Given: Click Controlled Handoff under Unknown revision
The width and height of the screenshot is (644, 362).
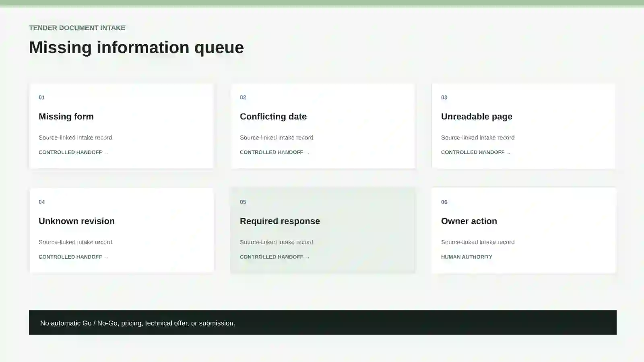Looking at the screenshot, I should pyautogui.click(x=73, y=257).
